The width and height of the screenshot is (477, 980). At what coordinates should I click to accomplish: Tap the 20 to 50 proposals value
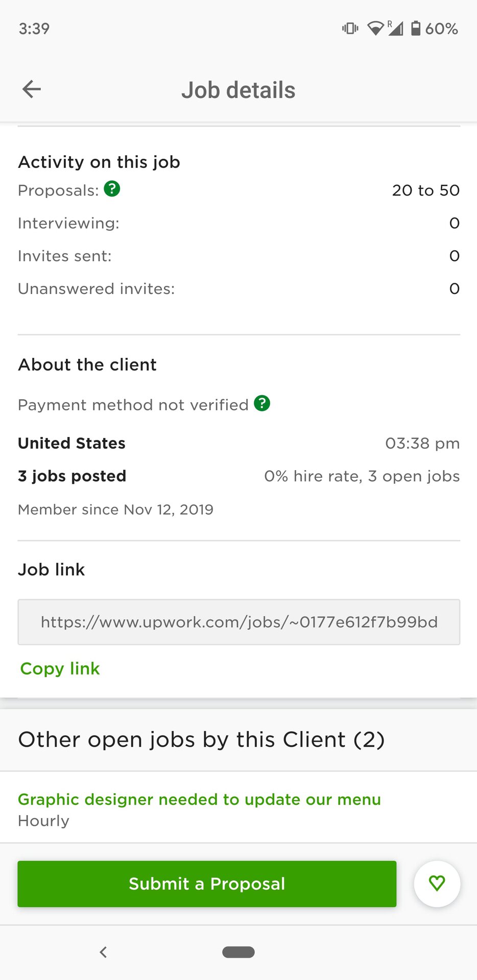coord(425,190)
